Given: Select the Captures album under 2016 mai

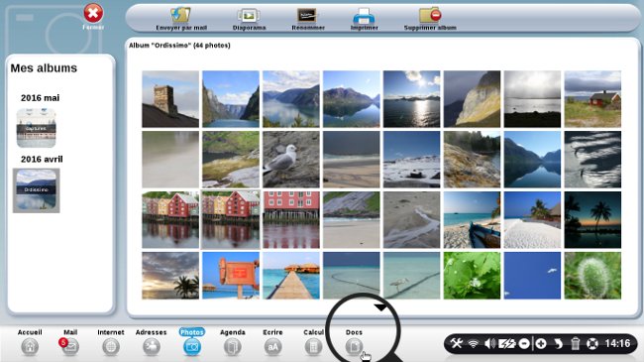Looking at the screenshot, I should [36, 128].
